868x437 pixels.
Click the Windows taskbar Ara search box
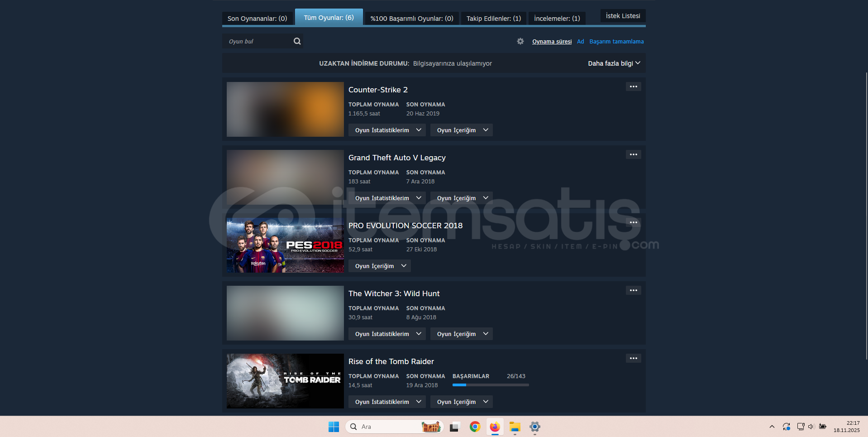coord(394,427)
